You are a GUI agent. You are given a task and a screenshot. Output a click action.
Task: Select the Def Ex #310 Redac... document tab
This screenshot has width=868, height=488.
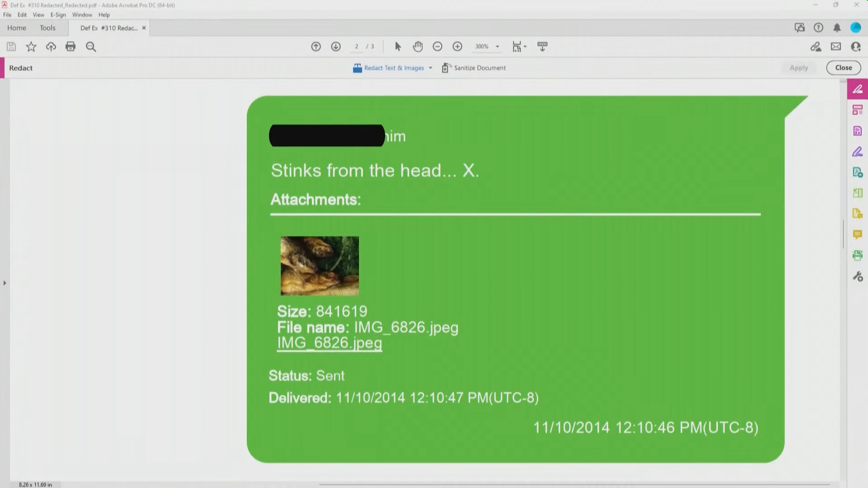pyautogui.click(x=109, y=28)
